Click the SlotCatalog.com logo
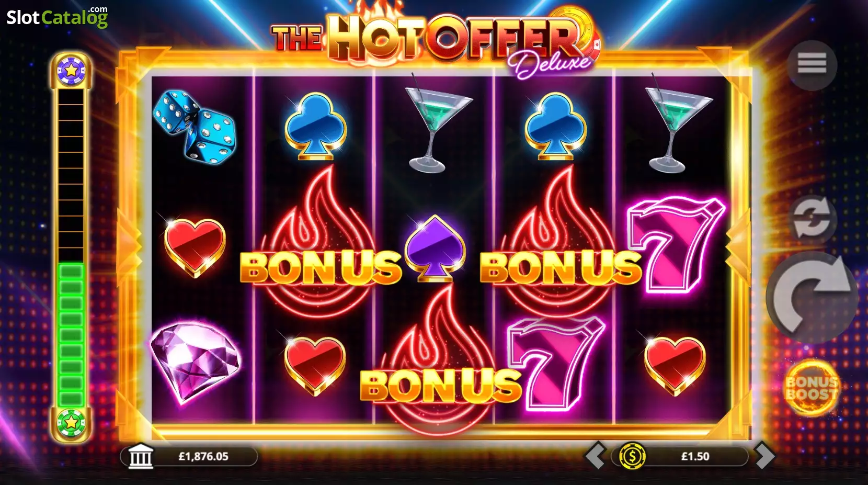The height and width of the screenshot is (485, 868). click(57, 17)
